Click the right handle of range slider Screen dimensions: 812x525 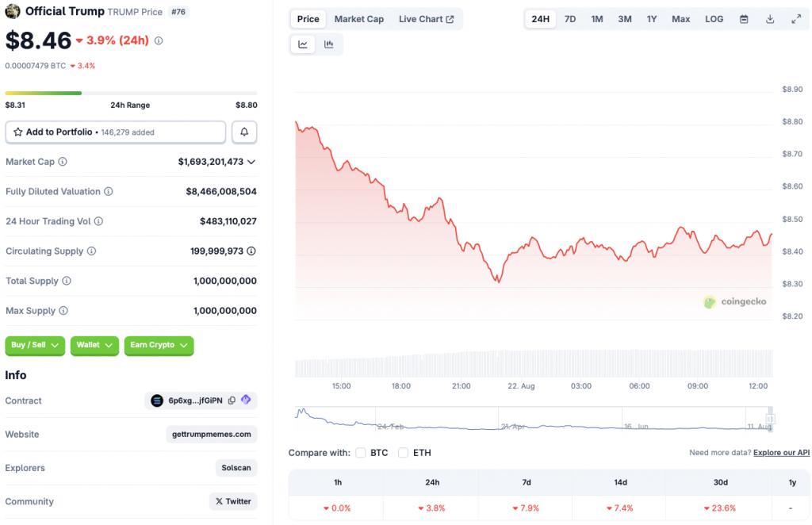[769, 419]
